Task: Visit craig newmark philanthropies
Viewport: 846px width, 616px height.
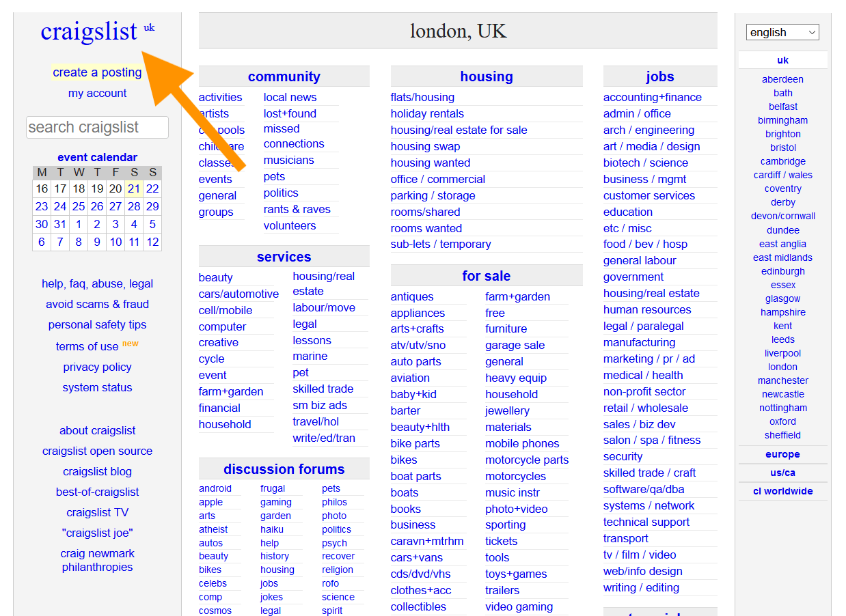Action: (97, 560)
